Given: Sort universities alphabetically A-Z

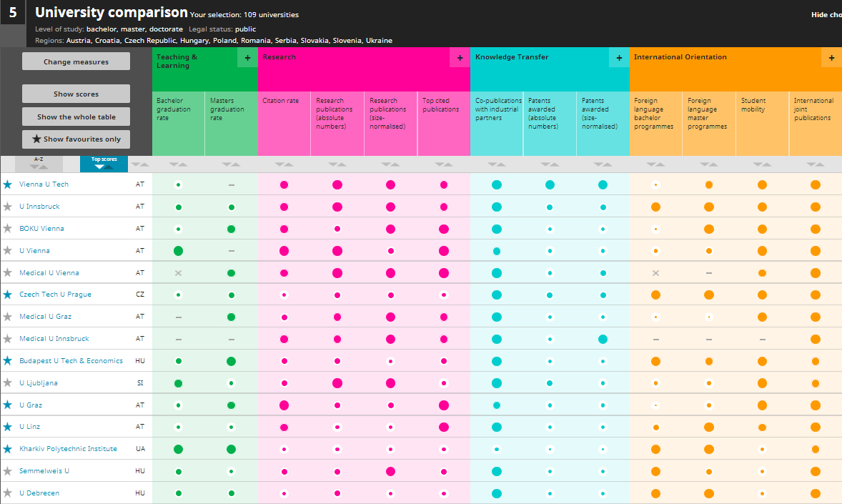Looking at the screenshot, I should click(39, 164).
